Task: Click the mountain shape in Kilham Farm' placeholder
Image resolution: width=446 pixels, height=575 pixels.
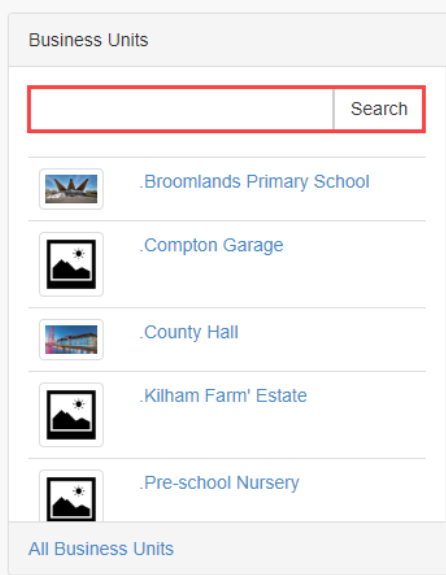Action: point(71,420)
